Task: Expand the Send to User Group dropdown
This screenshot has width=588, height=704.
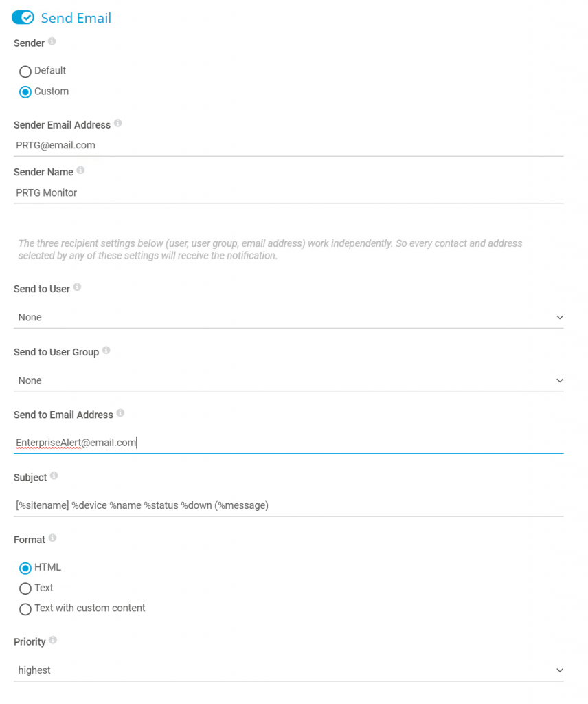Action: pos(289,381)
